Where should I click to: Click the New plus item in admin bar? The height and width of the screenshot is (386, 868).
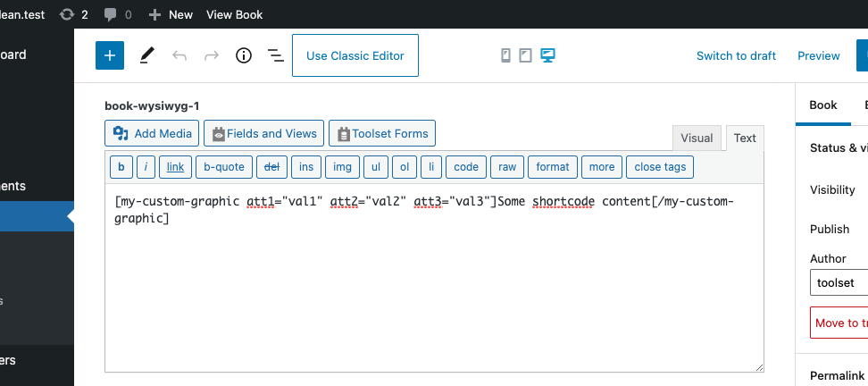click(171, 14)
